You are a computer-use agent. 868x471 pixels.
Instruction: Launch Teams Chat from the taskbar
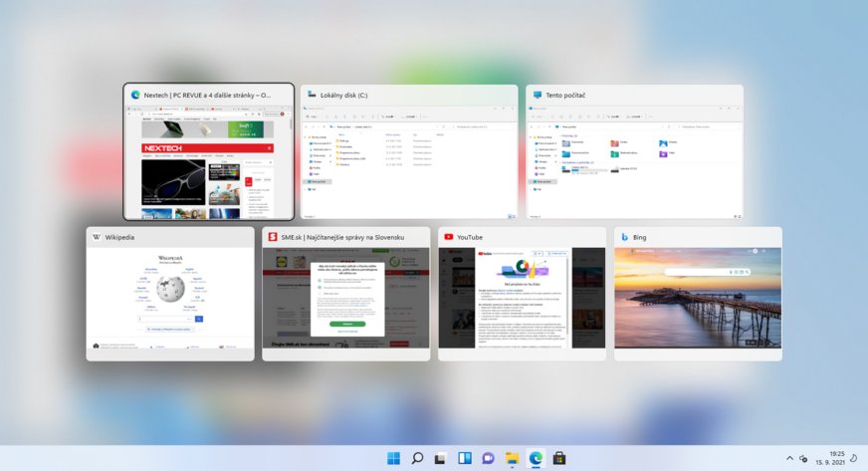[489, 458]
